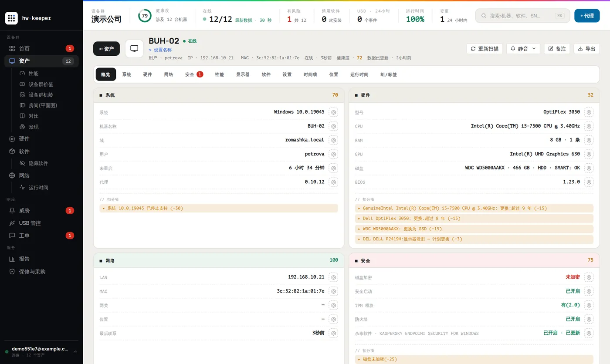The height and width of the screenshot is (364, 610).
Task: Switch to the 安全 tab
Action: coord(194,74)
